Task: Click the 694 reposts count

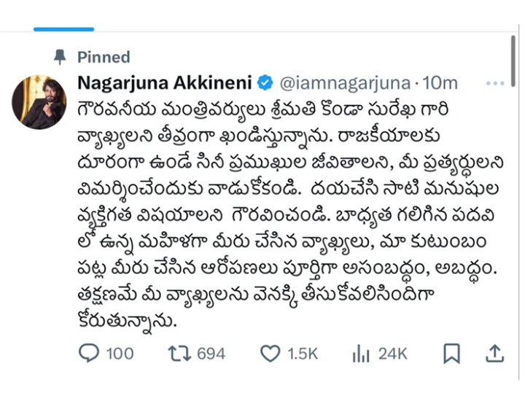Action: 211,354
